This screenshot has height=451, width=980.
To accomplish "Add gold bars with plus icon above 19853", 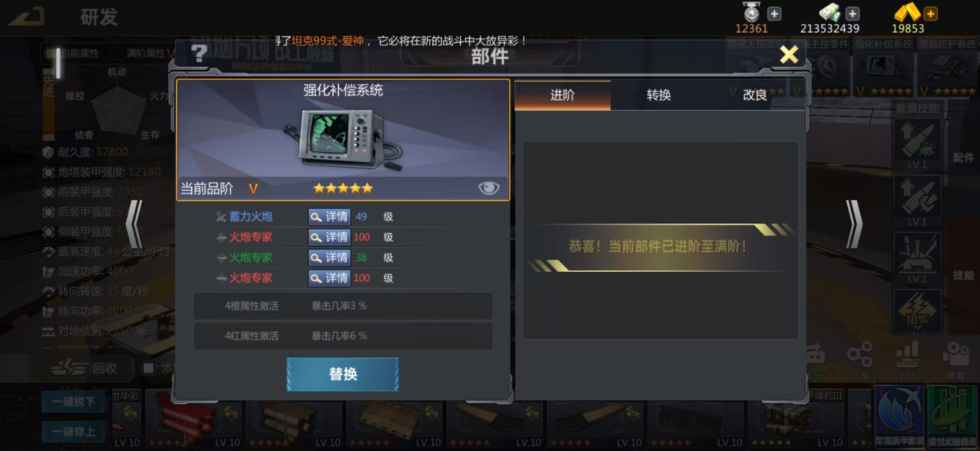I will pyautogui.click(x=931, y=14).
